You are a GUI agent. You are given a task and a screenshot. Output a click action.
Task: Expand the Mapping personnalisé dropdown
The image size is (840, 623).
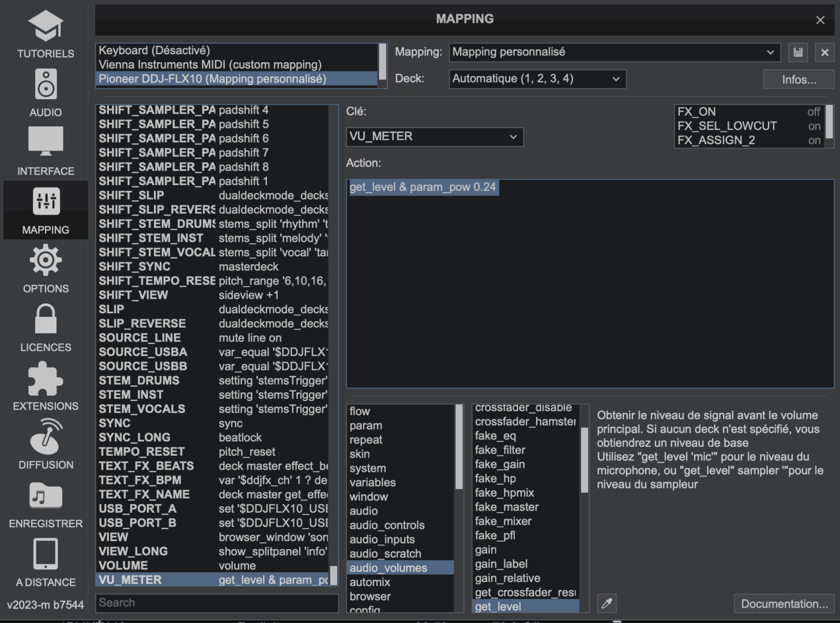pos(614,52)
